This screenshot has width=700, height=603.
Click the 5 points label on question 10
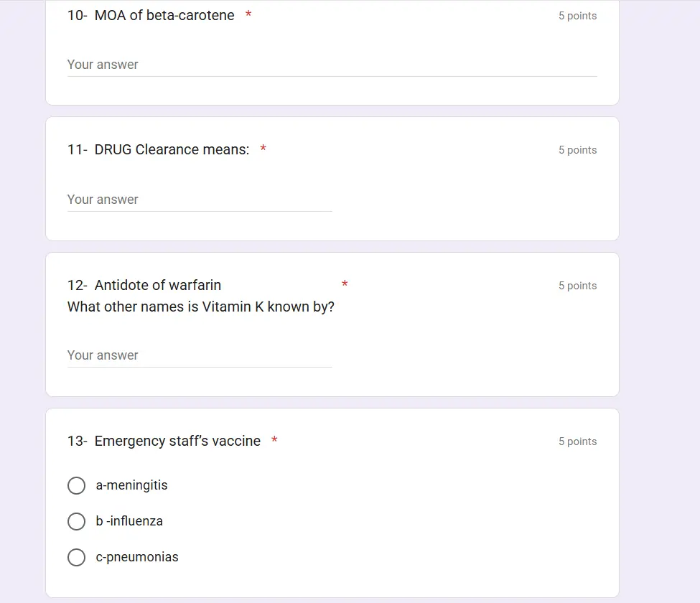tap(577, 15)
